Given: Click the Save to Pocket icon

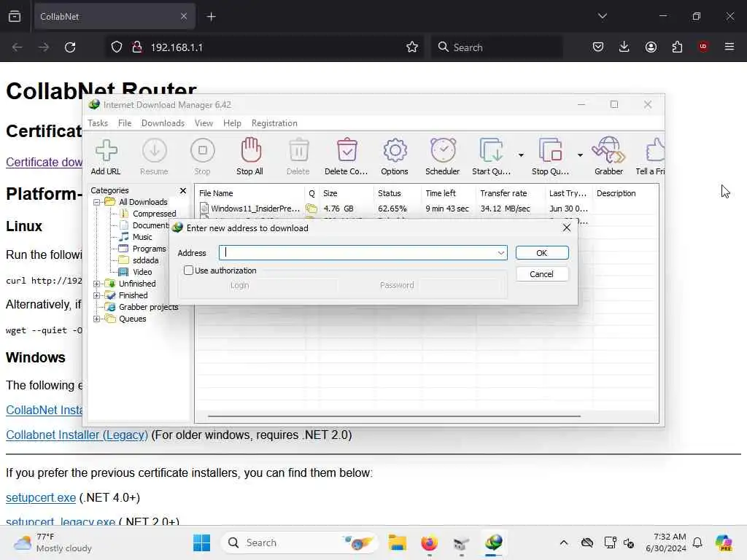Looking at the screenshot, I should (598, 47).
